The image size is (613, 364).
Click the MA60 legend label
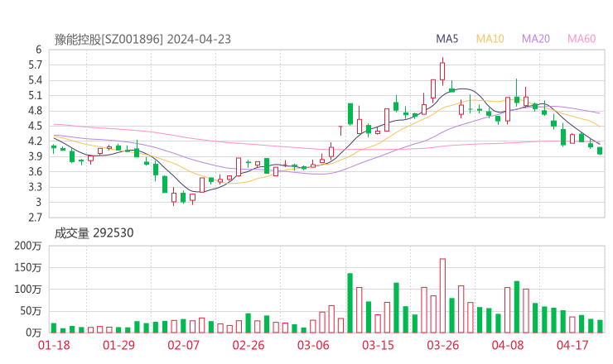[582, 39]
